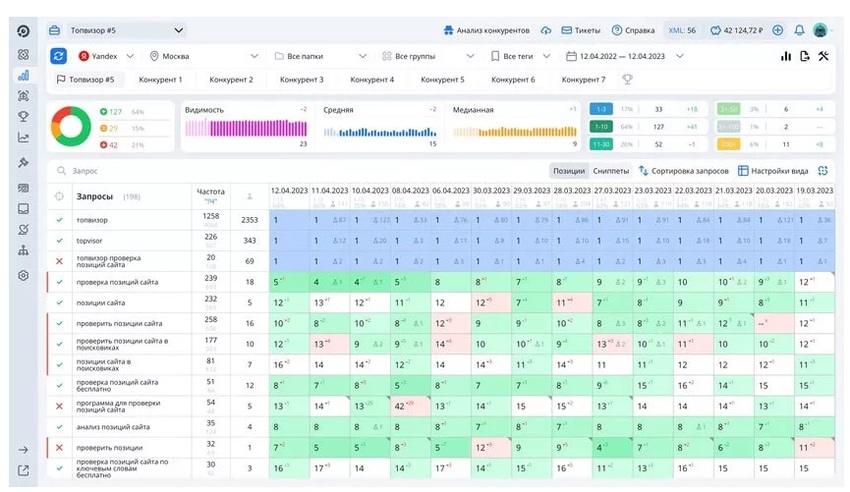Open the tools wrench icon
Viewport: 850px width, 492px height.
(823, 57)
